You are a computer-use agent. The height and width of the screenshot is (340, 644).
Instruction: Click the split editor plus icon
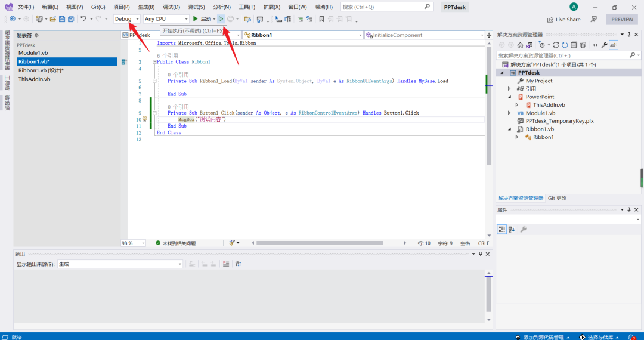[489, 35]
